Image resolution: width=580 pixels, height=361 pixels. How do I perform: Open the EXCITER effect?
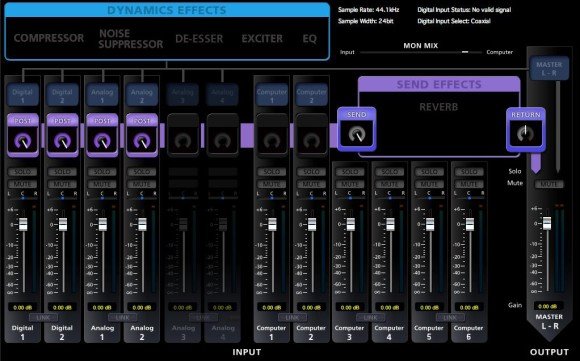coord(262,38)
